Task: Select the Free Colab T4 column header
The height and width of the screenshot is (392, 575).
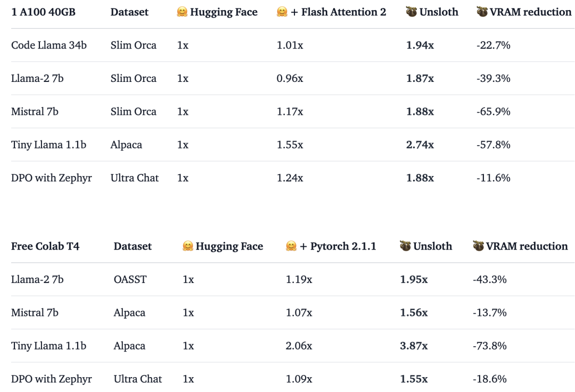Action: [45, 246]
